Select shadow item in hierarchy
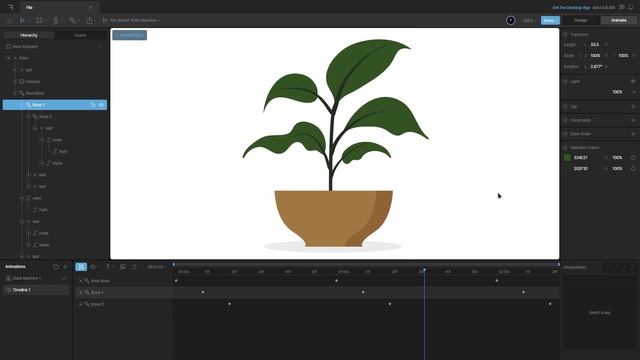This screenshot has width=640, height=360. coord(33,82)
